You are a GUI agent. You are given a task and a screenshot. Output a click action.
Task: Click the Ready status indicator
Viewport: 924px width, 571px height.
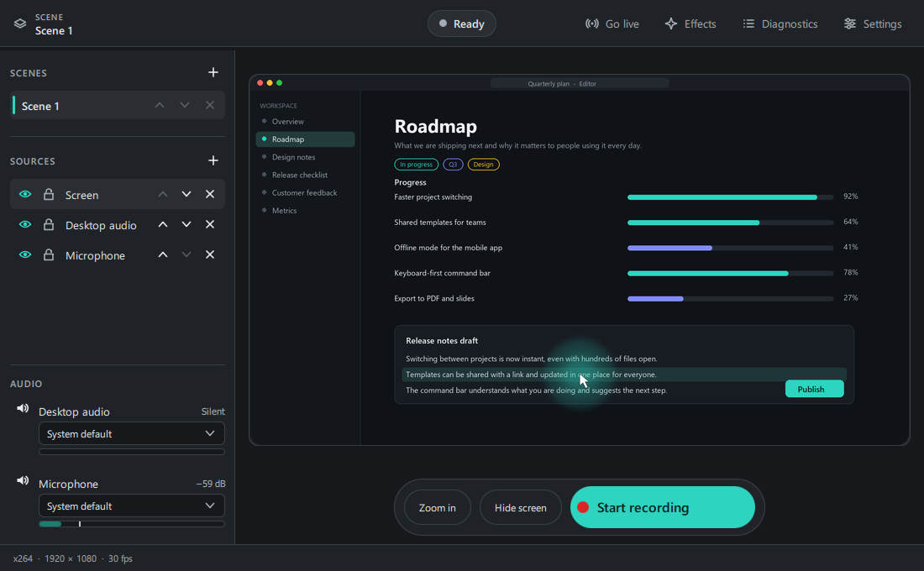[x=462, y=24]
